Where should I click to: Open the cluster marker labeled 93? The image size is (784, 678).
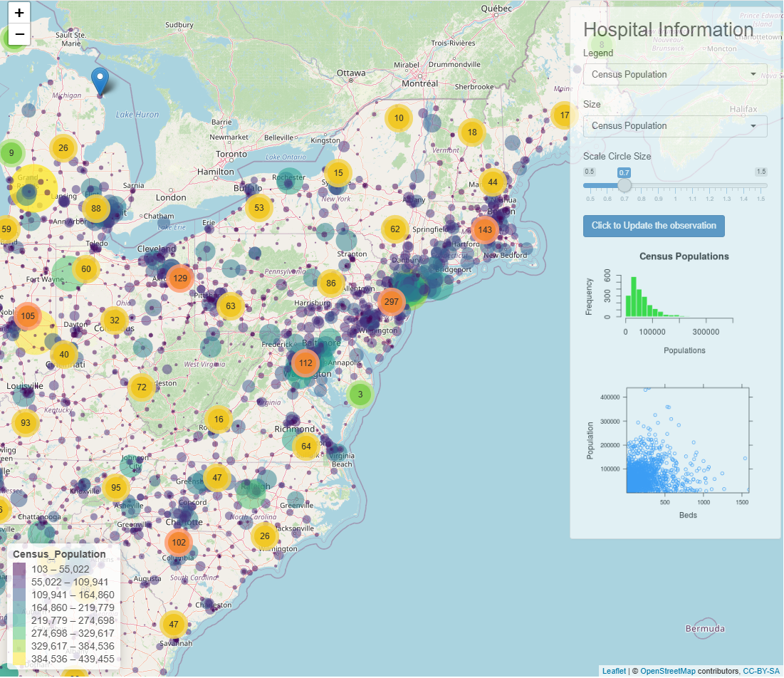click(25, 422)
